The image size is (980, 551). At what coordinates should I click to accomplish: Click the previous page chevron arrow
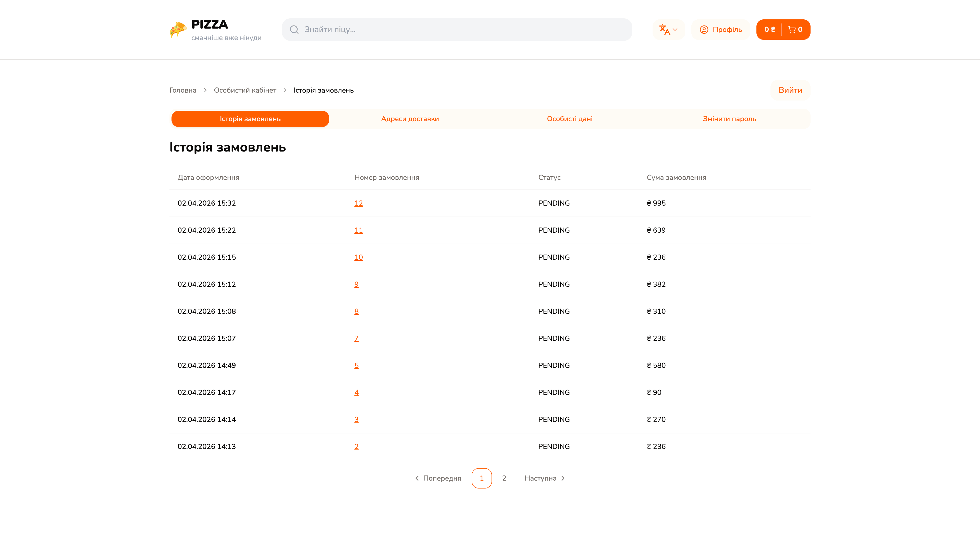(417, 478)
